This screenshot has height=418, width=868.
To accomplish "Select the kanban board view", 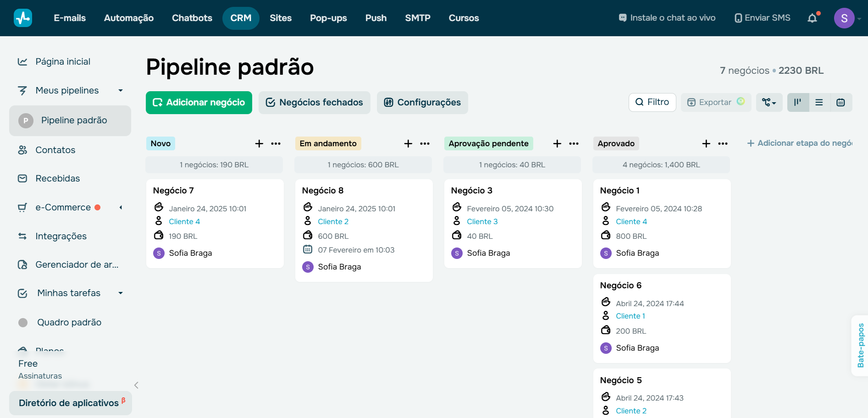I will (x=798, y=102).
